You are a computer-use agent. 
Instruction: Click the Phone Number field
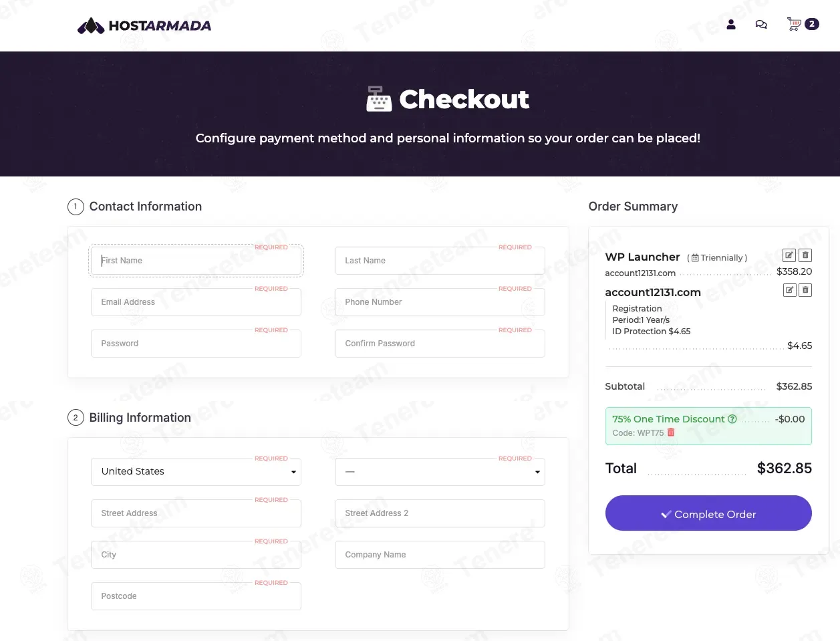(440, 302)
